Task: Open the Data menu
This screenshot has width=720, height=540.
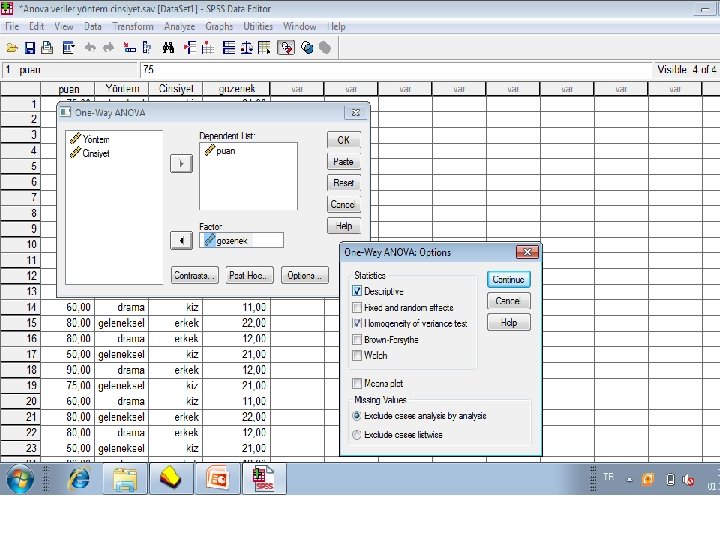Action: pyautogui.click(x=93, y=27)
